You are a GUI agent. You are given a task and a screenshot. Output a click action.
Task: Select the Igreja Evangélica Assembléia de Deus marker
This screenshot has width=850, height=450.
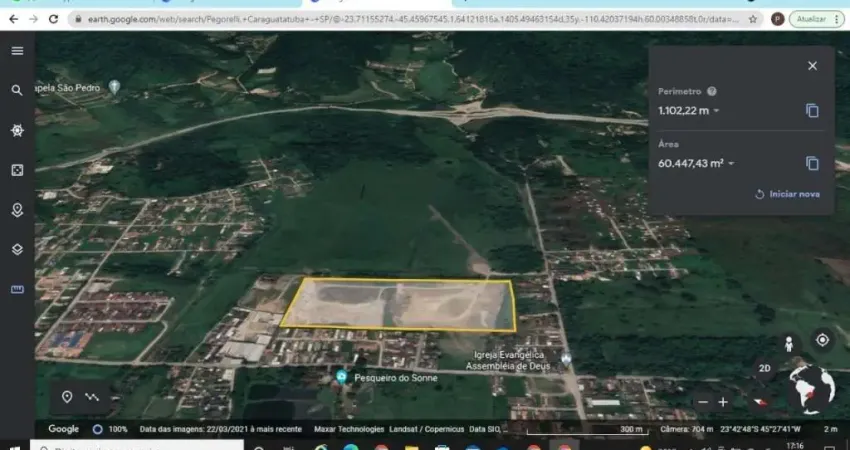[566, 358]
